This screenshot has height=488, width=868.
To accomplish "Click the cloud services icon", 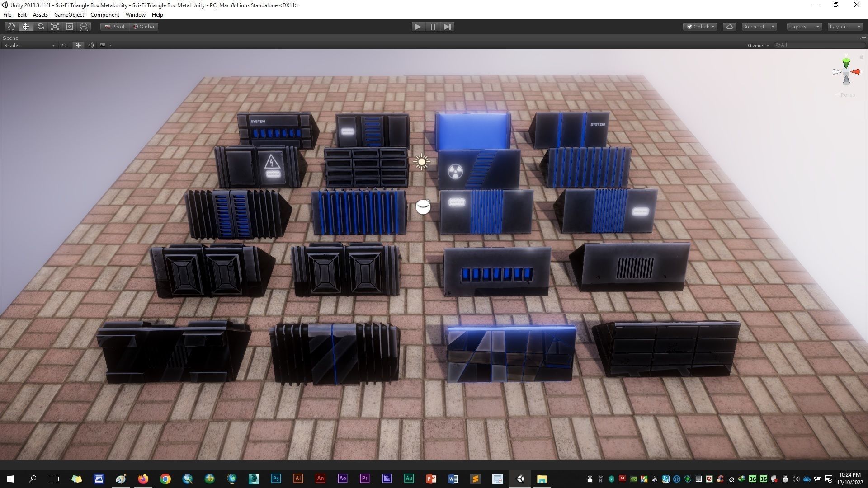I will (x=729, y=27).
